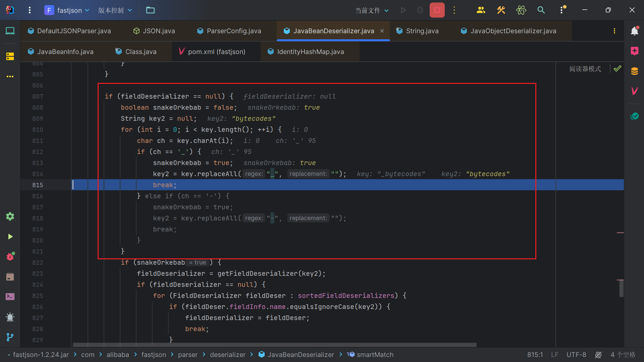This screenshot has height=362, width=644.
Task: Open the main menu (three dots) button
Action: coord(30,10)
